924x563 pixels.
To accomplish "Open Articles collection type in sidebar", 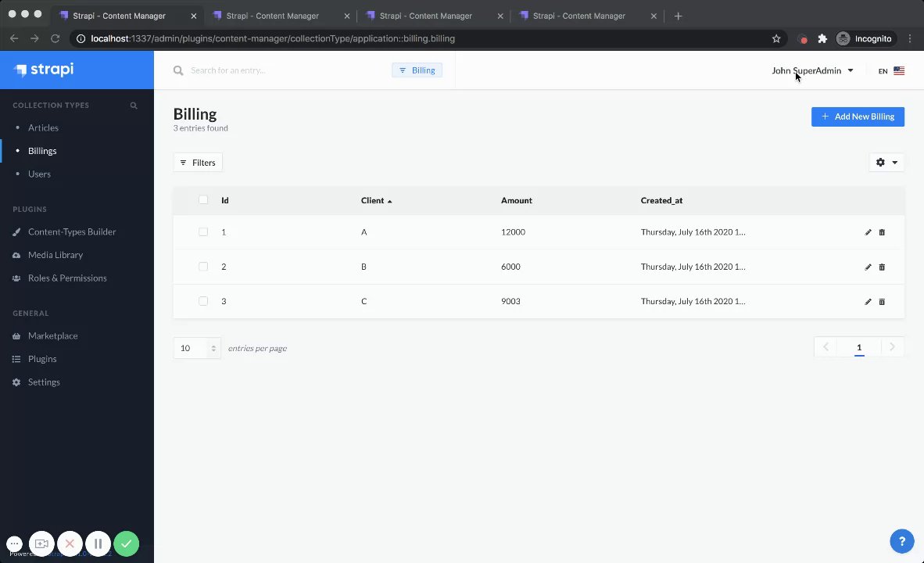I will click(43, 127).
